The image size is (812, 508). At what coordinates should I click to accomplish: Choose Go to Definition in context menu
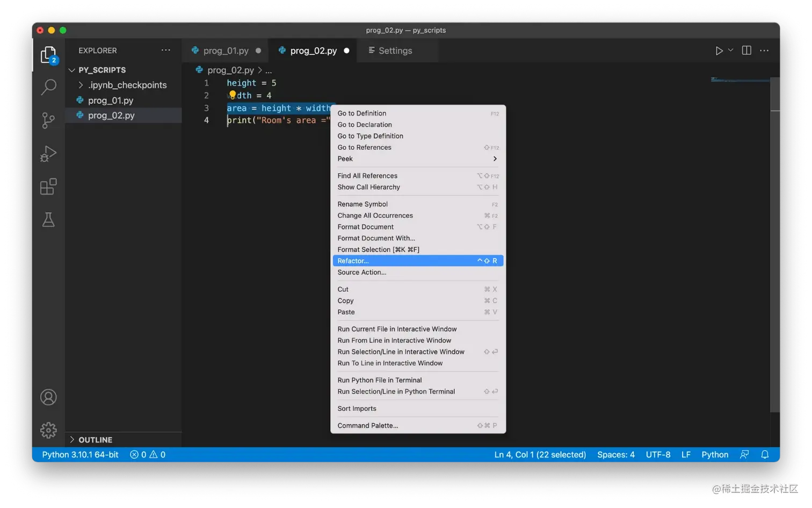418,113
